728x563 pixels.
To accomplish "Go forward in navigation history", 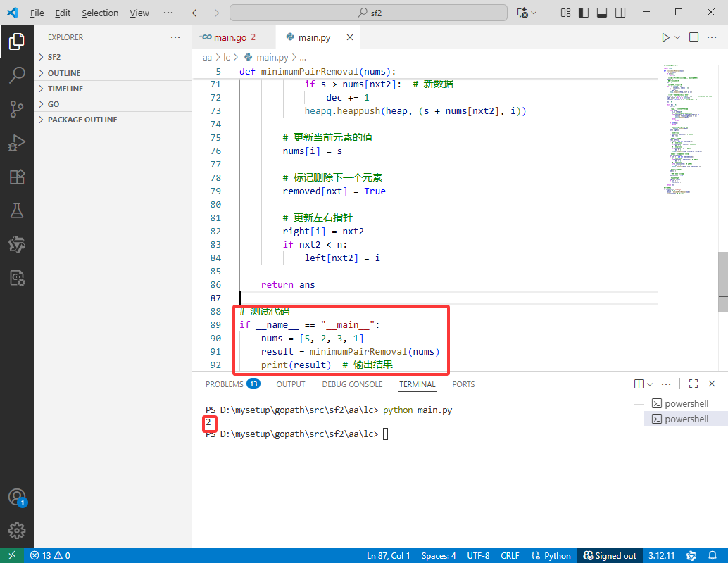I will [x=215, y=13].
